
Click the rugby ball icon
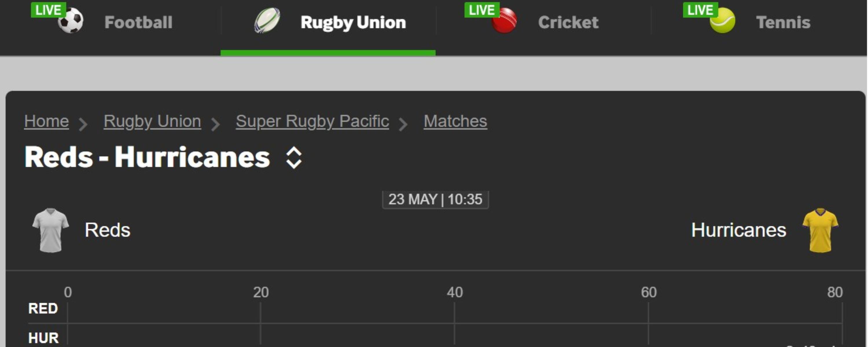267,21
